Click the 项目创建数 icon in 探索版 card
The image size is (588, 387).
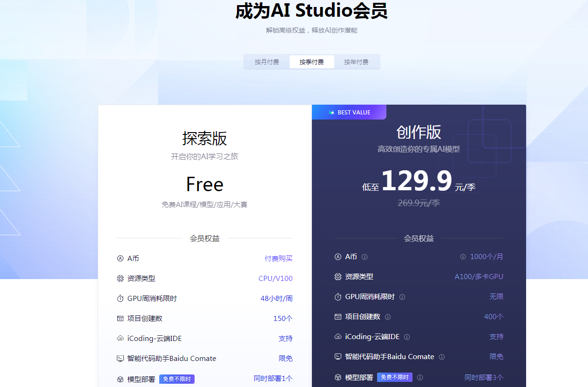[120, 319]
